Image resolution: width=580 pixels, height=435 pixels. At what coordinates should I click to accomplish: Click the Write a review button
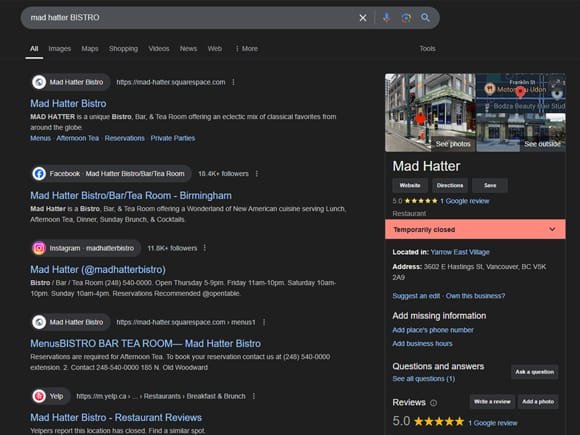click(x=492, y=402)
